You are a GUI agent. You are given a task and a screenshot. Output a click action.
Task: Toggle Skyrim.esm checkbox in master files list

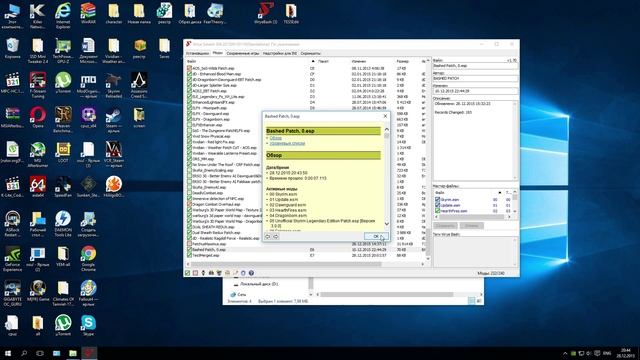coord(438,200)
